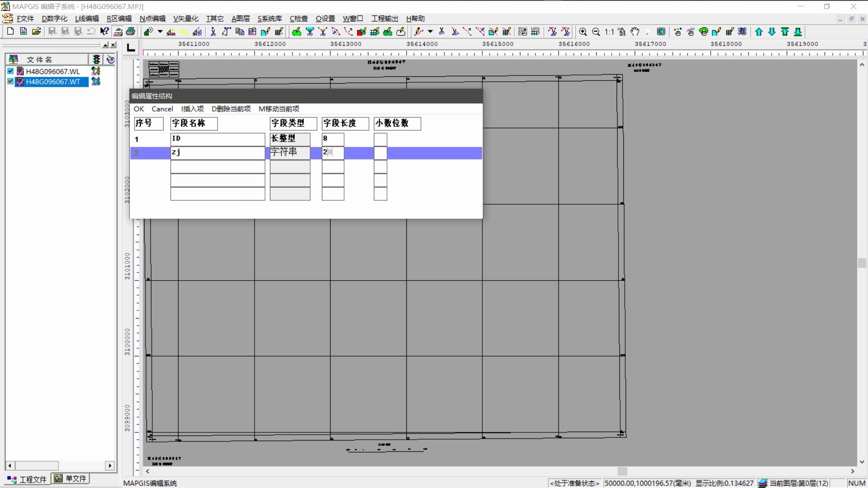The image size is (868, 488).
Task: Click the context help arrow icon
Action: [104, 32]
